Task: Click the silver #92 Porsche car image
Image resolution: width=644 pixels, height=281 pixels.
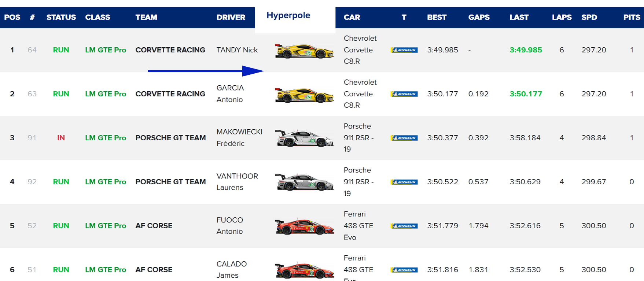Action: (x=304, y=182)
